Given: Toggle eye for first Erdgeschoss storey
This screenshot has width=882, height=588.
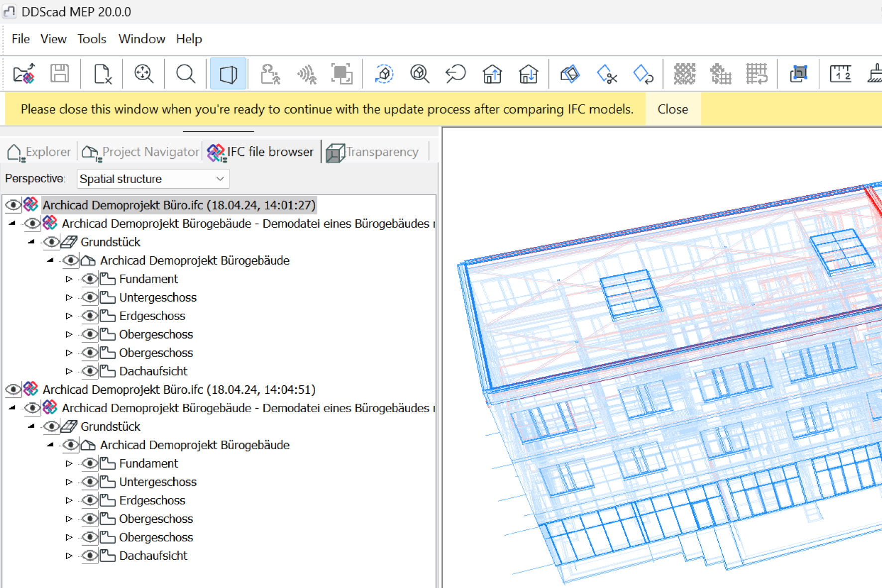Looking at the screenshot, I should click(x=90, y=316).
